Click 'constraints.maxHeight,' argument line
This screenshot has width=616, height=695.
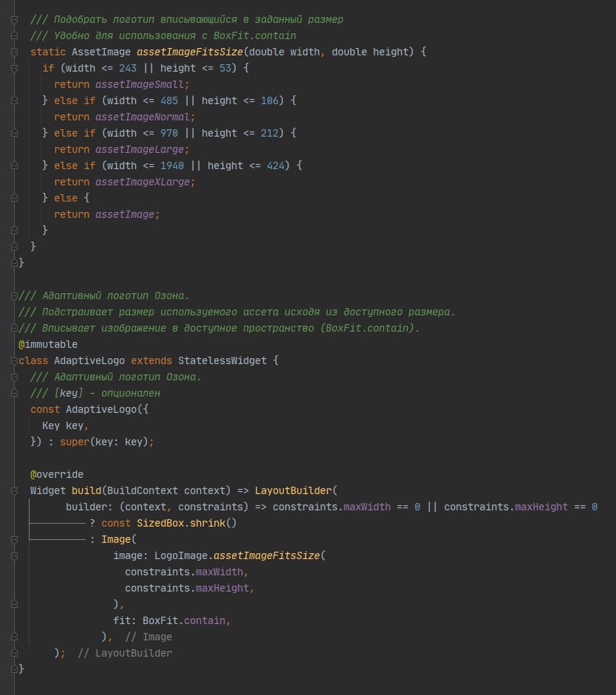click(190, 588)
